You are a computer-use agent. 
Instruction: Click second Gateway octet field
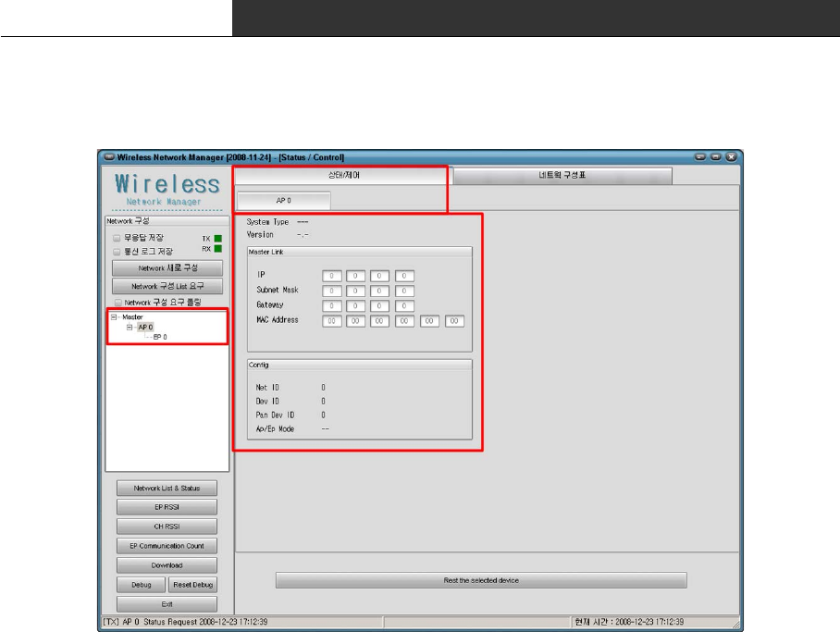point(355,306)
